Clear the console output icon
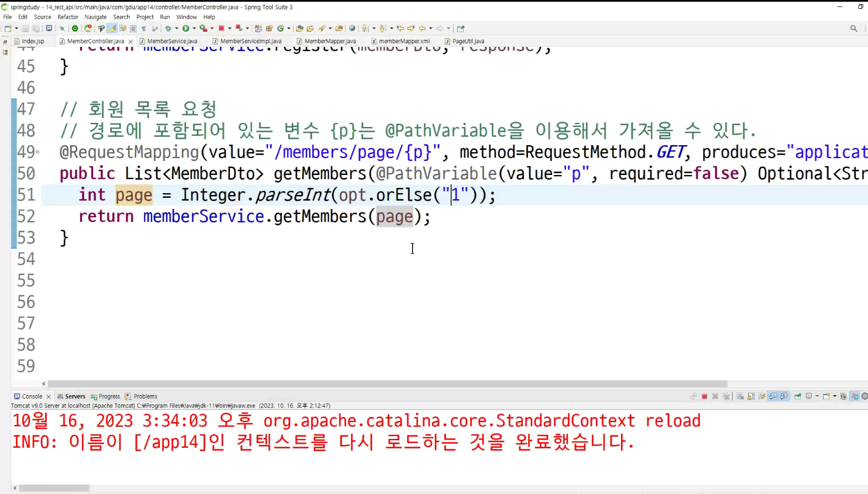This screenshot has height=494, width=868. click(x=740, y=396)
